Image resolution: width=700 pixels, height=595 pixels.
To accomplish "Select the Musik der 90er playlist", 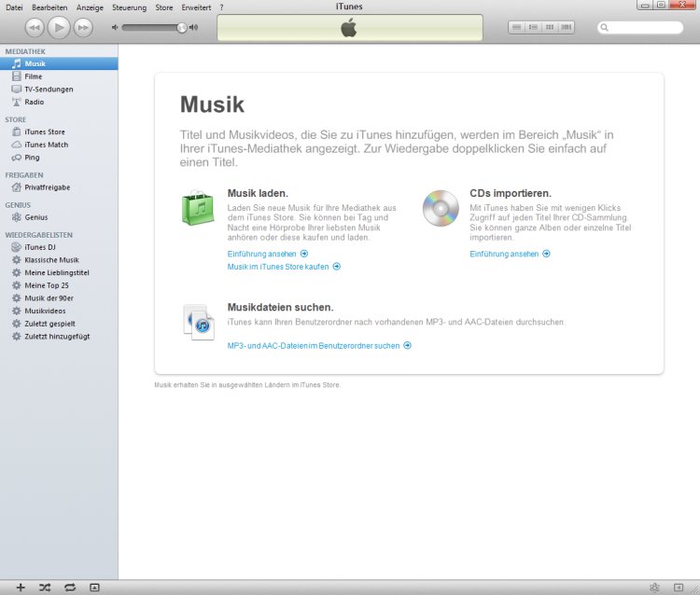I will tap(59, 297).
